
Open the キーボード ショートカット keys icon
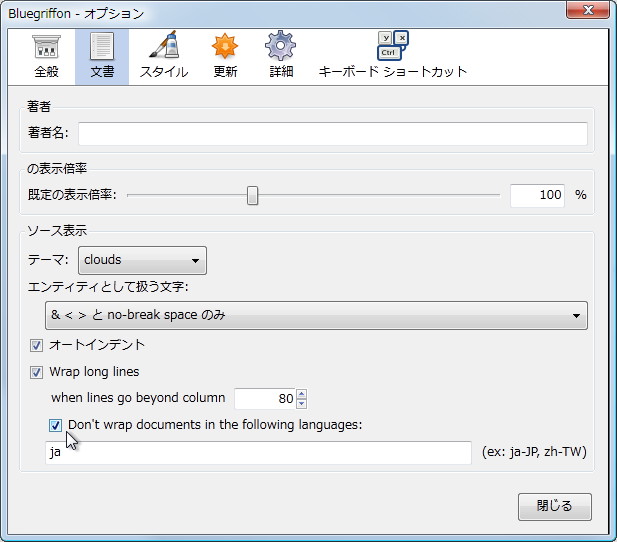pyautogui.click(x=393, y=56)
